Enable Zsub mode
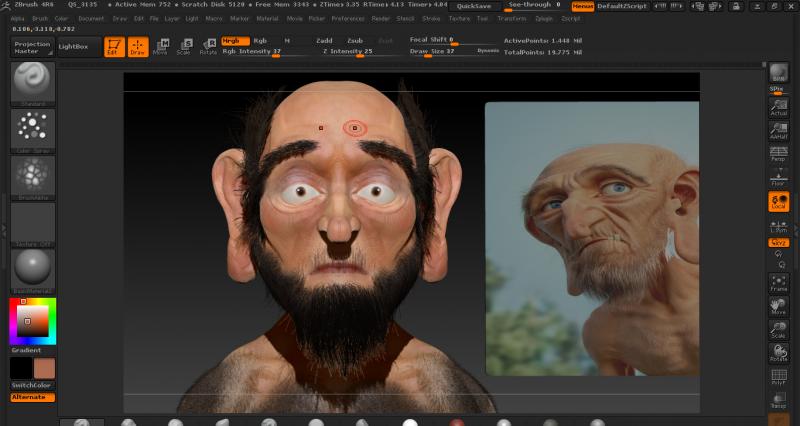 tap(355, 41)
